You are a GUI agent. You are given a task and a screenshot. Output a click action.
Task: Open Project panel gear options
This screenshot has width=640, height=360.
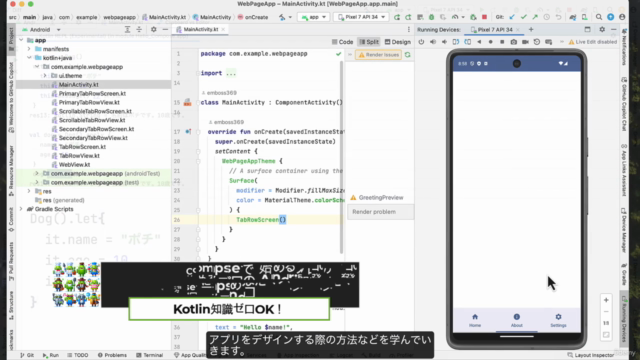click(x=153, y=29)
